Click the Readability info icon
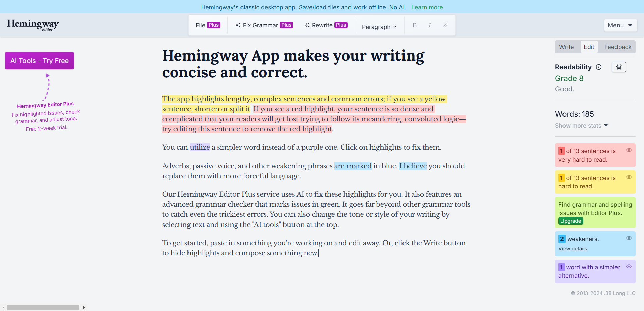644x311 pixels. [599, 67]
